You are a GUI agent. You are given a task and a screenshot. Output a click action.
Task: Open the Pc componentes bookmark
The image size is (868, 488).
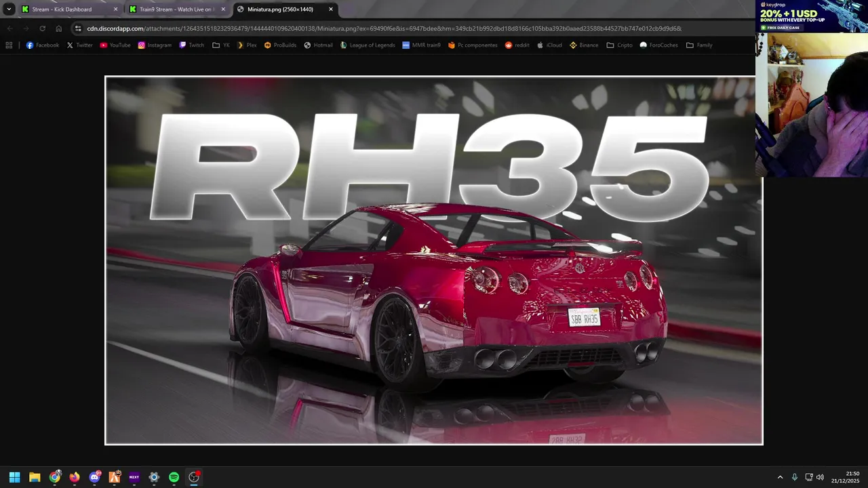tap(473, 45)
